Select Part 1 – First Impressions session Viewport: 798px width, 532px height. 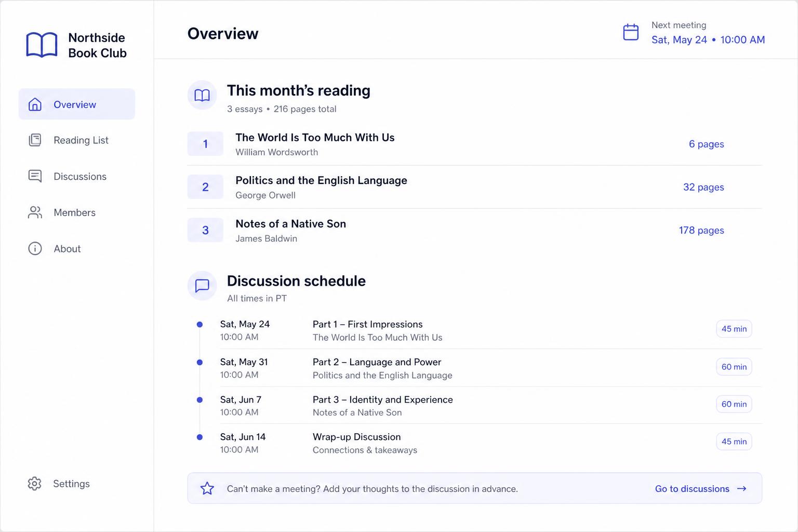[x=367, y=324]
